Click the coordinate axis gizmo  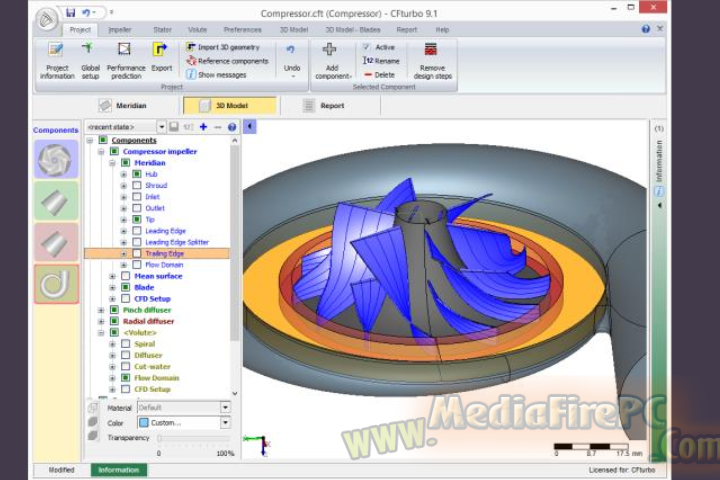tap(258, 445)
